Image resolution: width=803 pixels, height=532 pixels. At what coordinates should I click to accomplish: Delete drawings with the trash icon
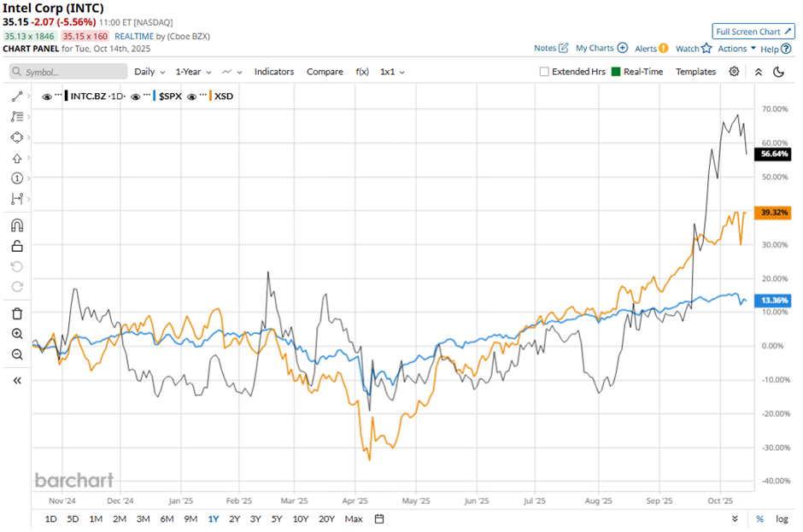[16, 313]
